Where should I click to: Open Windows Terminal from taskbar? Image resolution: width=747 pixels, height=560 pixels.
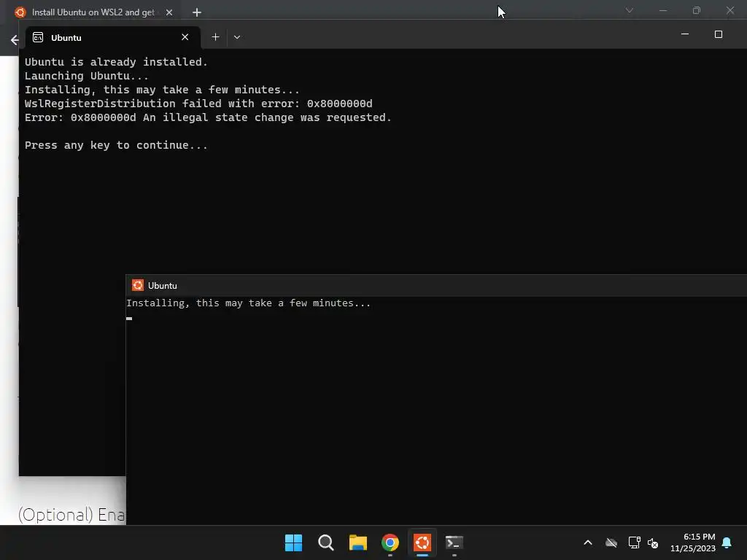coord(454,542)
